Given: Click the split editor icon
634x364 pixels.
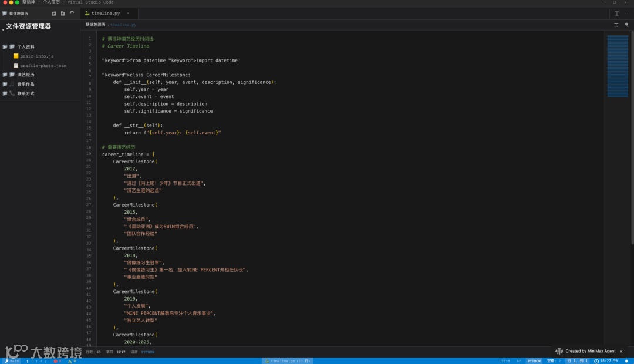Looking at the screenshot, I should click(x=617, y=13).
